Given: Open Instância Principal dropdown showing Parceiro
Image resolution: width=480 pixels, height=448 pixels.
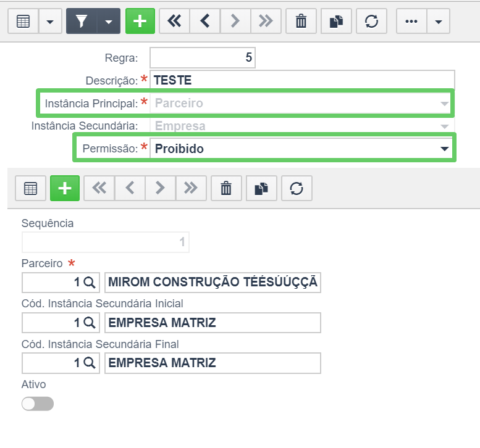Looking at the screenshot, I should tap(300, 104).
